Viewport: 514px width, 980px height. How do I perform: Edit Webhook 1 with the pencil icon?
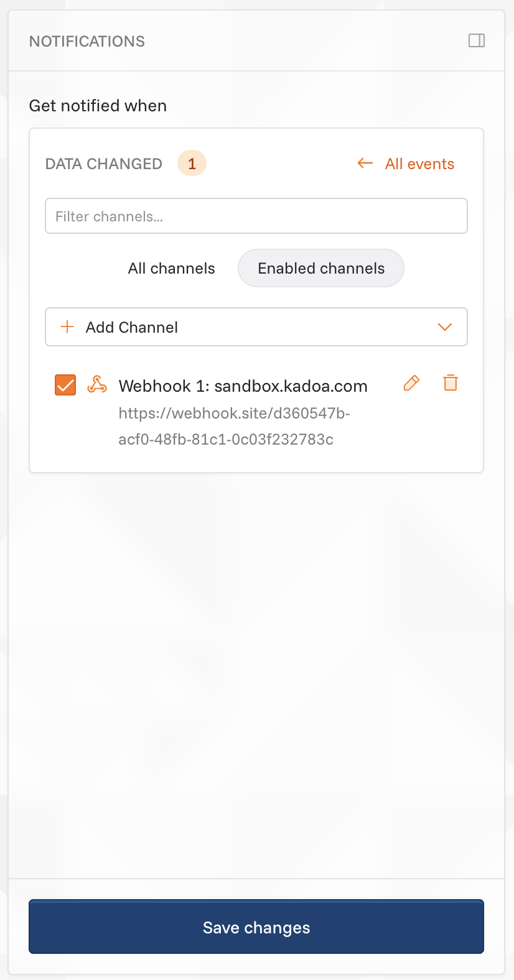tap(411, 383)
